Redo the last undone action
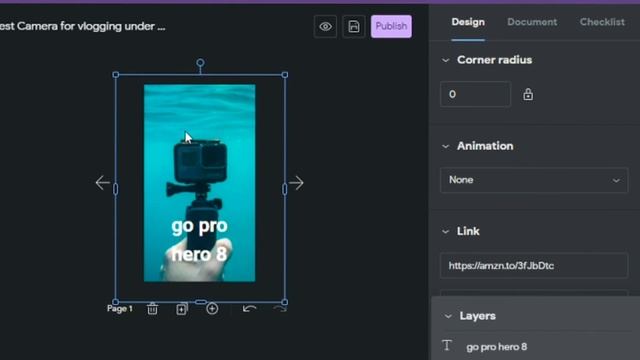 click(280, 309)
